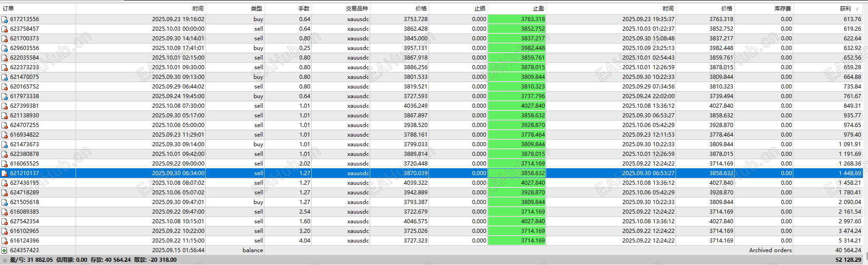Select the icon of order 629603556

pos(5,48)
